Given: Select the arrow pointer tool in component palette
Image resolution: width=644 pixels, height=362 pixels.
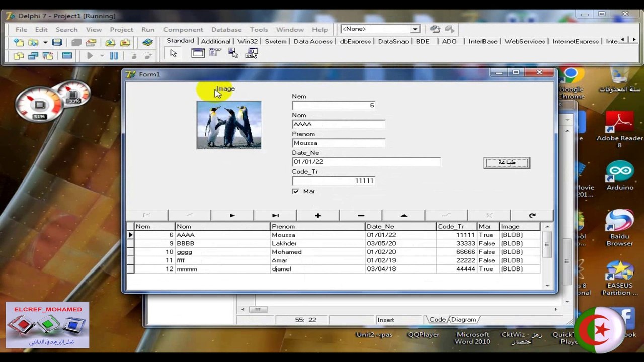Looking at the screenshot, I should (x=174, y=53).
